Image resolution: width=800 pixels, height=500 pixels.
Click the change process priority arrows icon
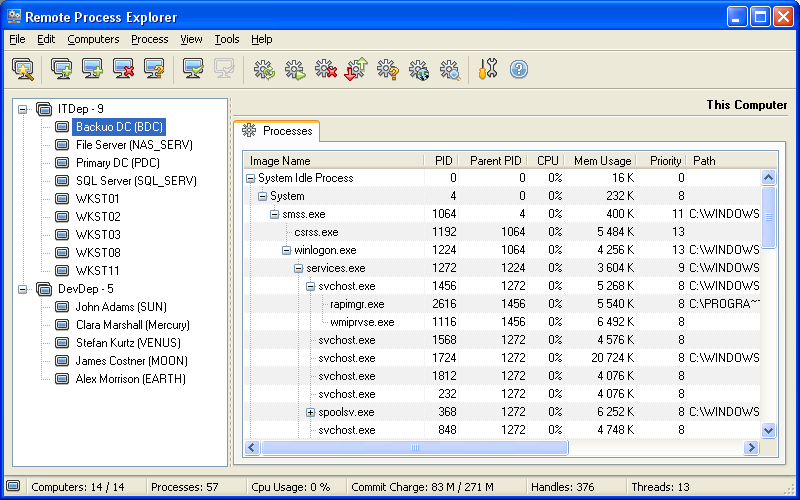(x=356, y=69)
